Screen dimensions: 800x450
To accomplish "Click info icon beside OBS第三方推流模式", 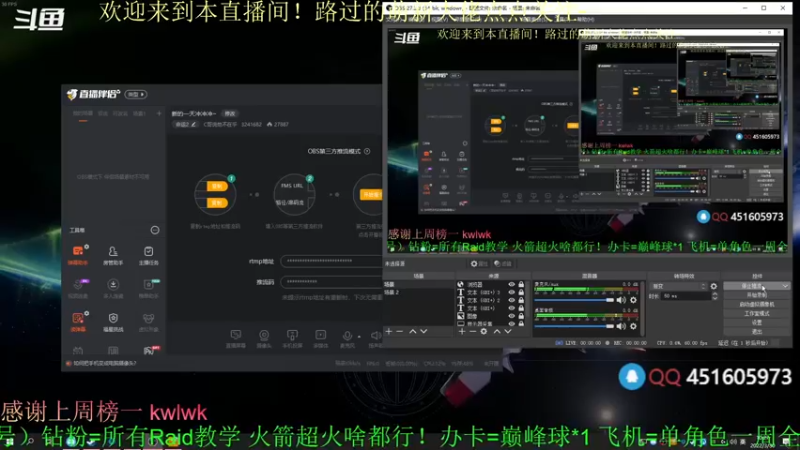I will (367, 151).
